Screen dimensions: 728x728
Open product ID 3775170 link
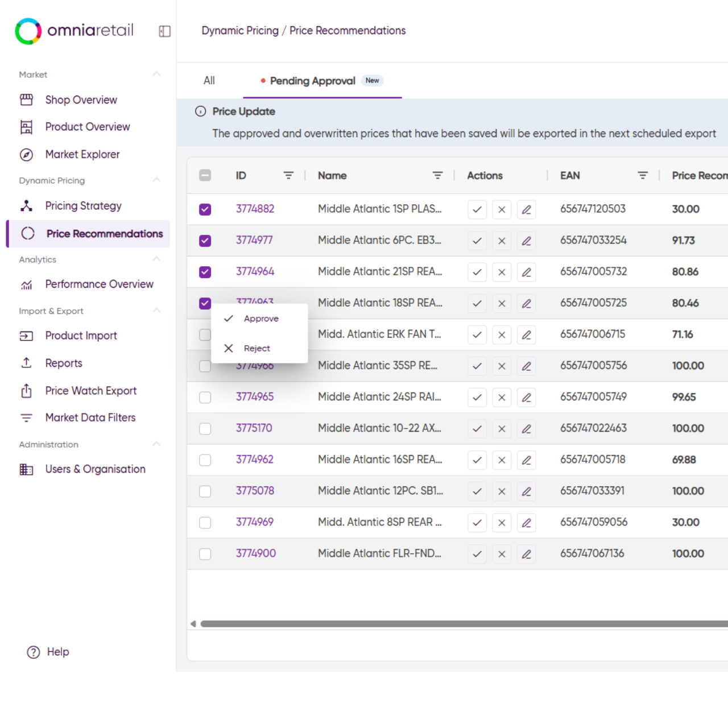[254, 428]
